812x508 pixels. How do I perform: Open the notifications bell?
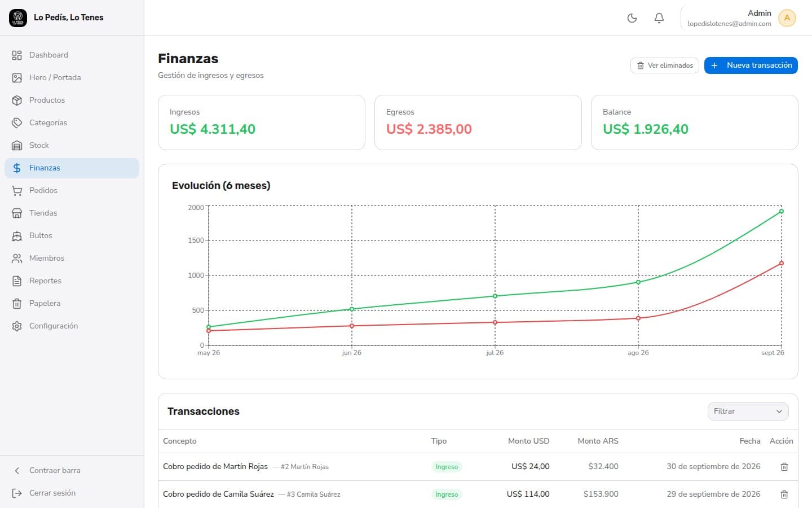659,18
